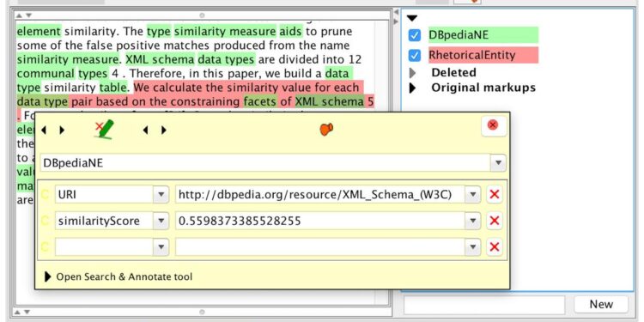Click the second left arrow in editor toolbar
Viewport: 644px width, 322px height.
(145, 131)
